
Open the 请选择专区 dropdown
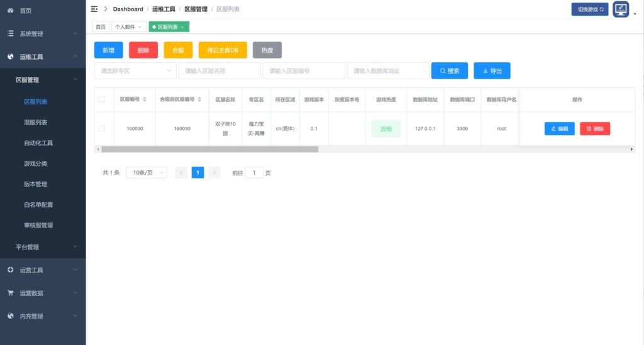135,70
